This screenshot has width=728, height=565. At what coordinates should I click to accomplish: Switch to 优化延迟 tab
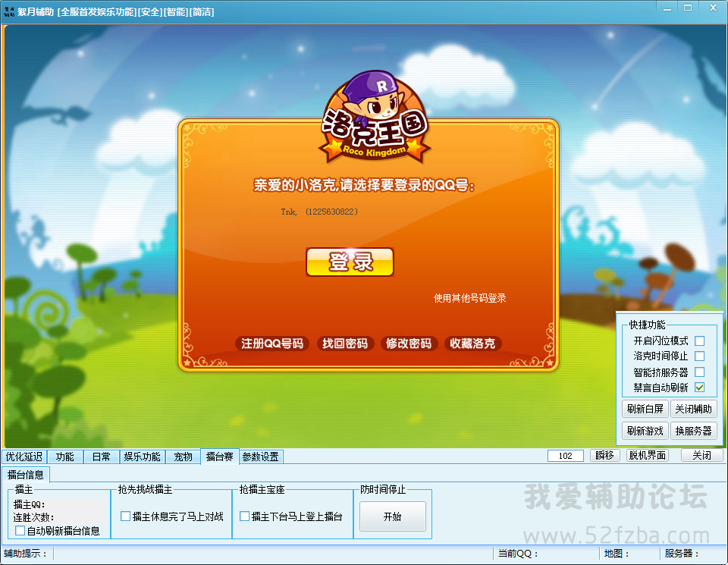point(24,457)
